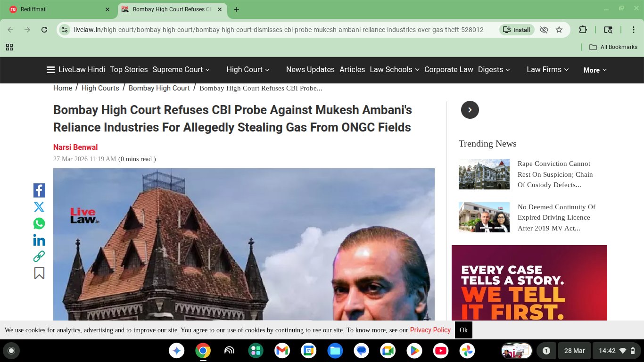Reload the LiveLaw page
Screen dimensions: 644x362
pyautogui.click(x=44, y=30)
